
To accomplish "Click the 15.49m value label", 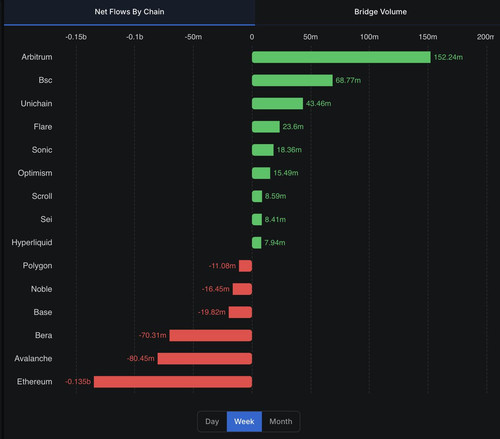I will pos(286,173).
